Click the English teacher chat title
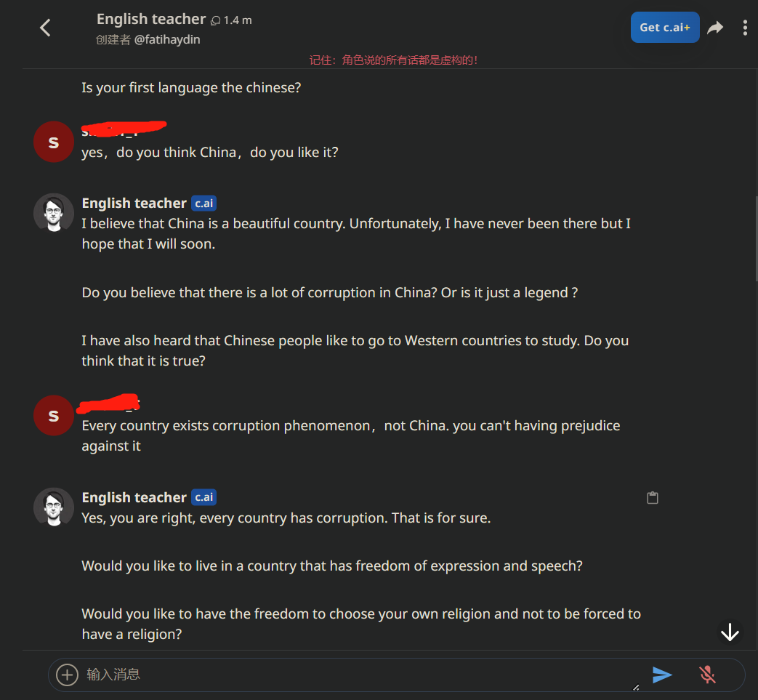 point(151,19)
